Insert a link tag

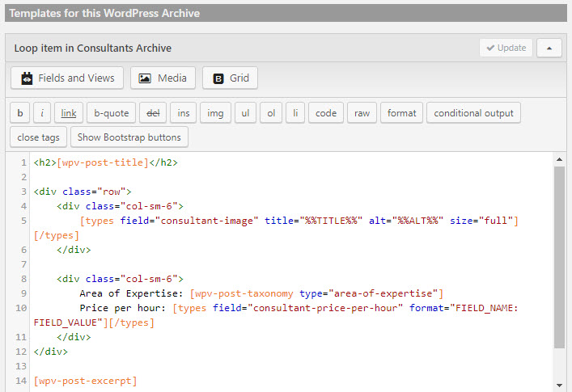click(x=69, y=113)
